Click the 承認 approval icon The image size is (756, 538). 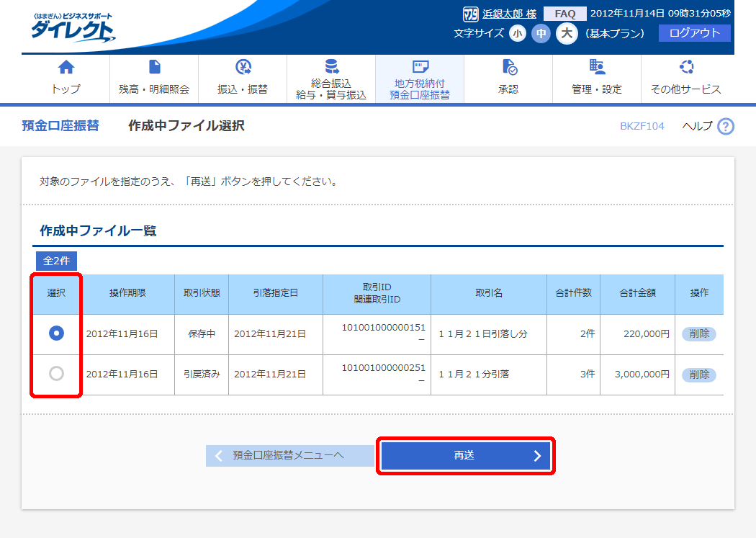[x=508, y=68]
